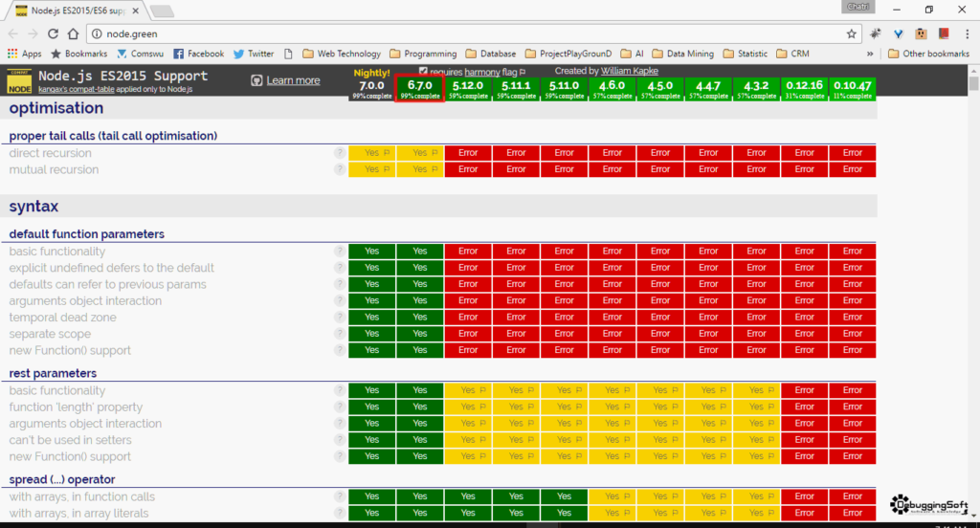Toggle the requires harmony flag checkbox

(423, 71)
